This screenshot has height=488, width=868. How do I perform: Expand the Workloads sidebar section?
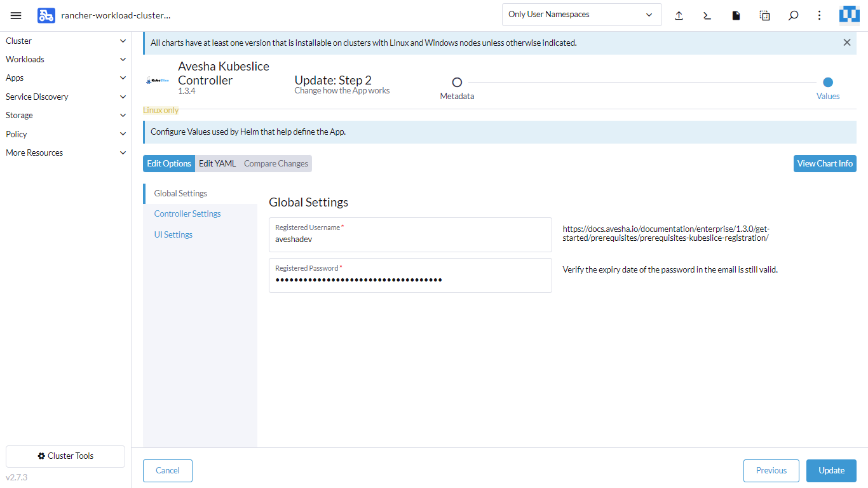pos(65,59)
